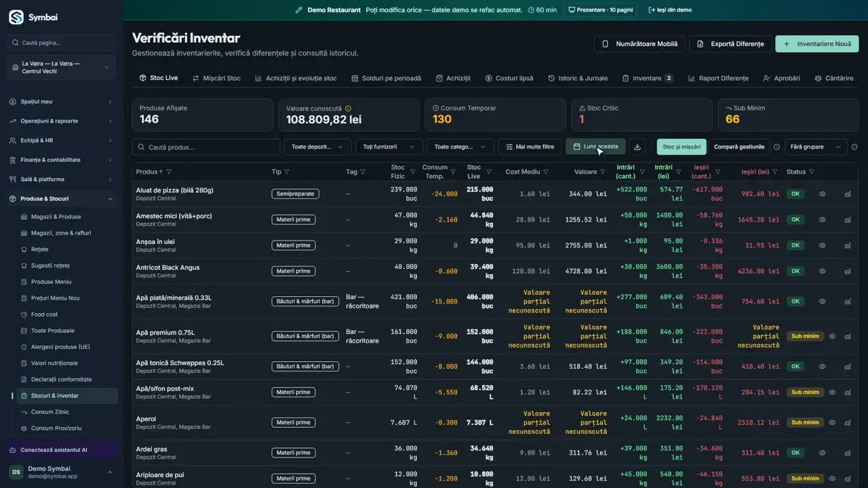The width and height of the screenshot is (868, 488).
Task: Open the Toate depozitele dropdown
Action: click(318, 147)
